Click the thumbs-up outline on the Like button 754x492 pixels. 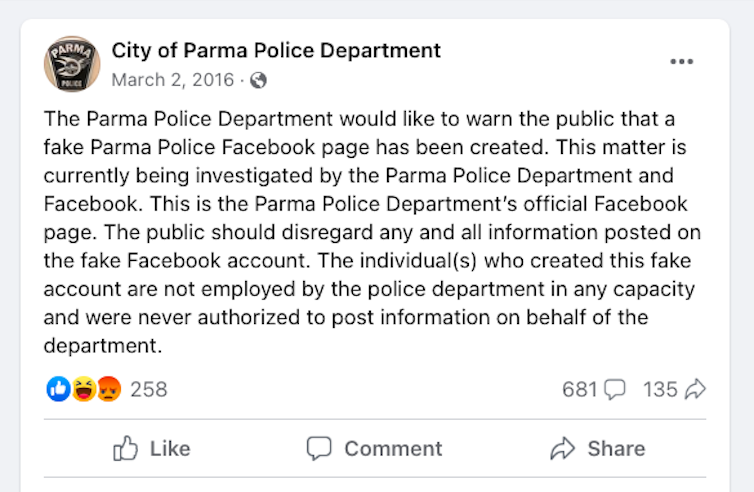[x=125, y=449]
